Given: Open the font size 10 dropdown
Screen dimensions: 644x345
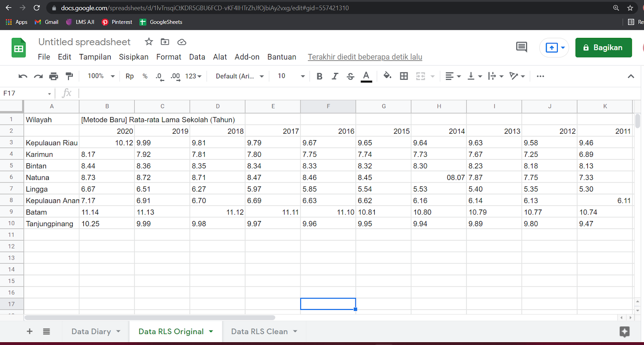Looking at the screenshot, I should pos(291,76).
